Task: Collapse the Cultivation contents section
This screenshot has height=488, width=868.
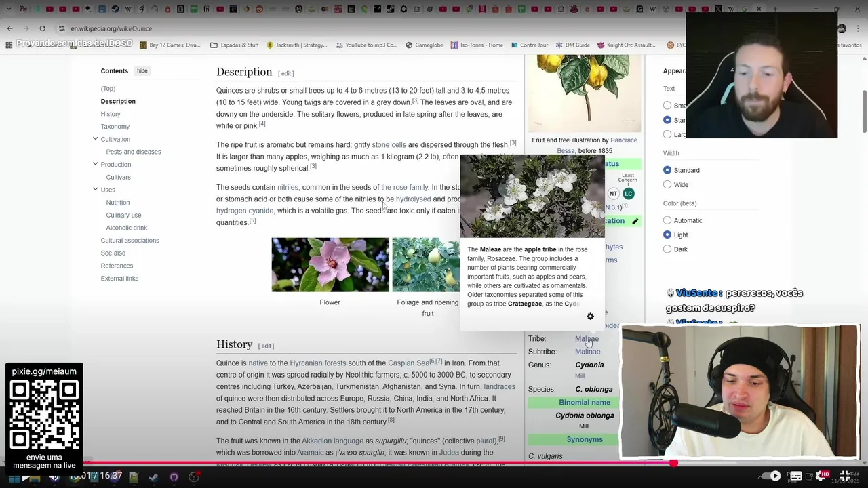Action: pos(95,139)
